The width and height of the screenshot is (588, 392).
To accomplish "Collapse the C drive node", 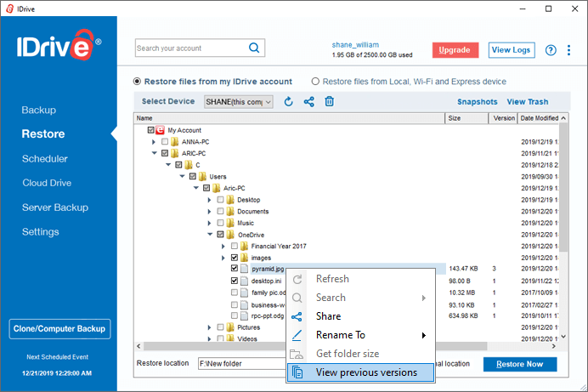I will click(x=168, y=165).
